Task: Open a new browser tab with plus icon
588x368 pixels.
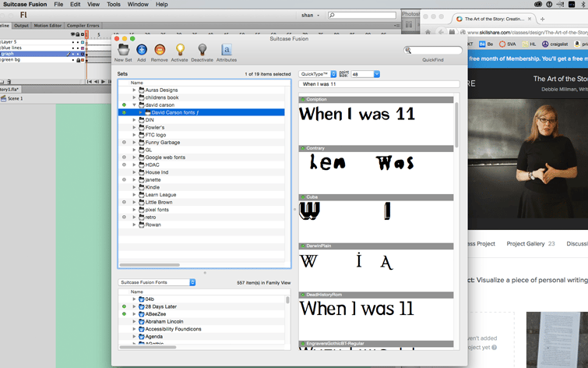Action: (542, 19)
